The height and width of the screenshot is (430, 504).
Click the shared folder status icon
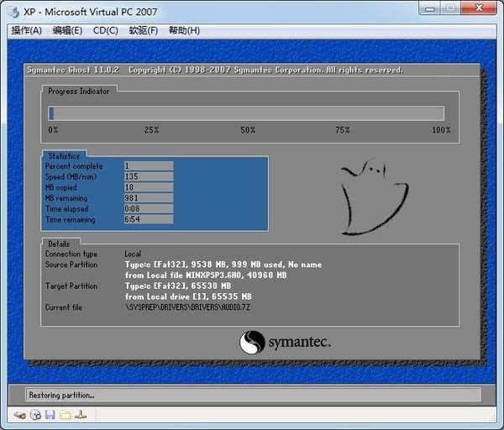(66, 415)
